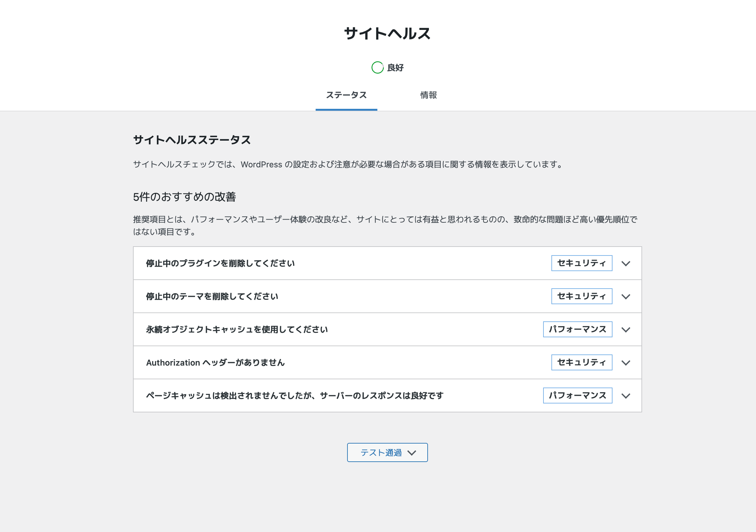This screenshot has width=756, height=532.
Task: Click ページキャッシュは検出されませんでした title
Action: click(x=295, y=396)
